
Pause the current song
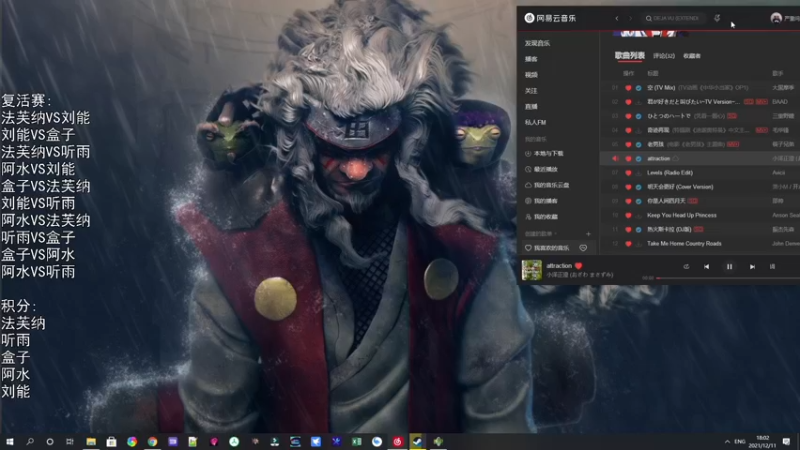pos(729,266)
